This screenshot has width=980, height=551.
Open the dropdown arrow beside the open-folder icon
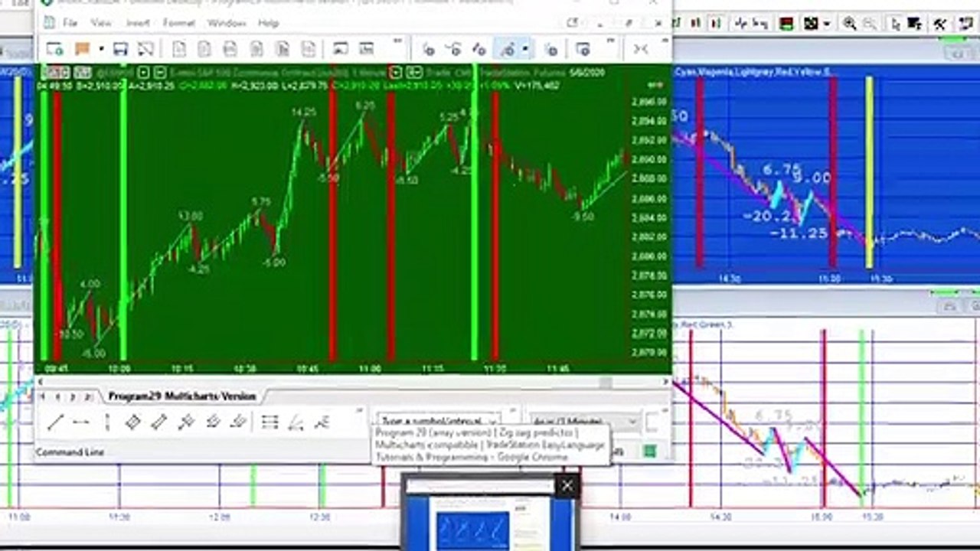[x=101, y=49]
